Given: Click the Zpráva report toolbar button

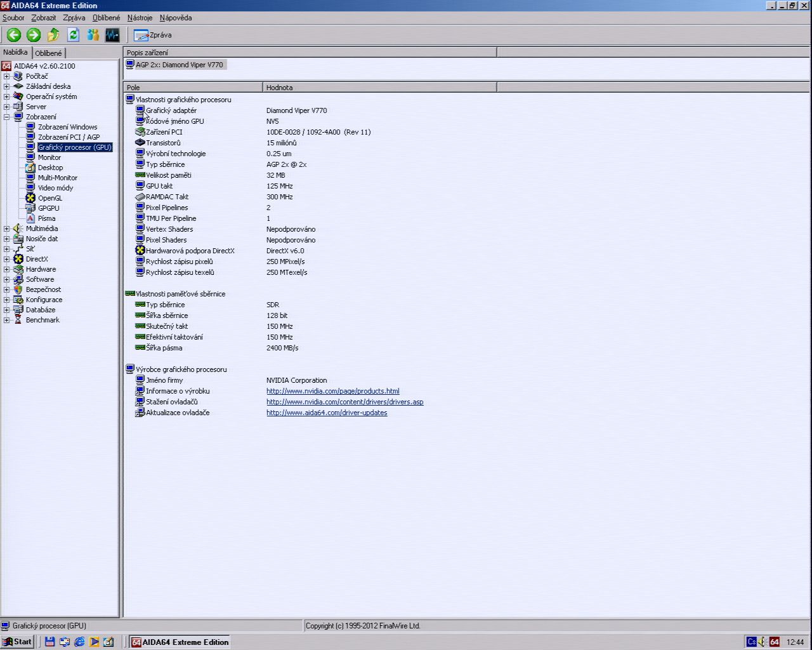Looking at the screenshot, I should pyautogui.click(x=153, y=35).
